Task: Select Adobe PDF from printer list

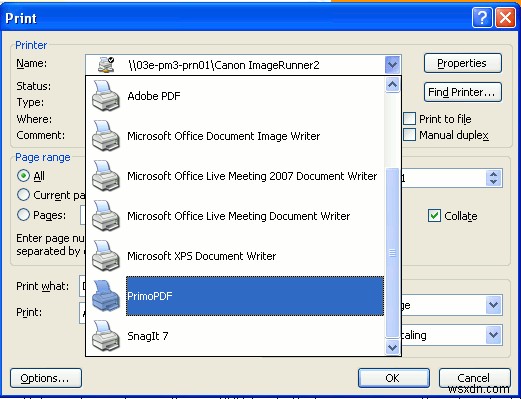Action: tap(235, 96)
